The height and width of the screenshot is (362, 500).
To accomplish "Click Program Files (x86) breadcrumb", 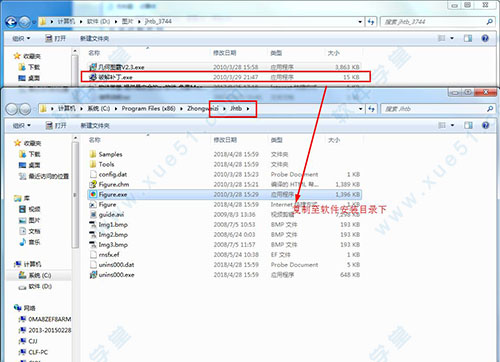I will pyautogui.click(x=148, y=108).
